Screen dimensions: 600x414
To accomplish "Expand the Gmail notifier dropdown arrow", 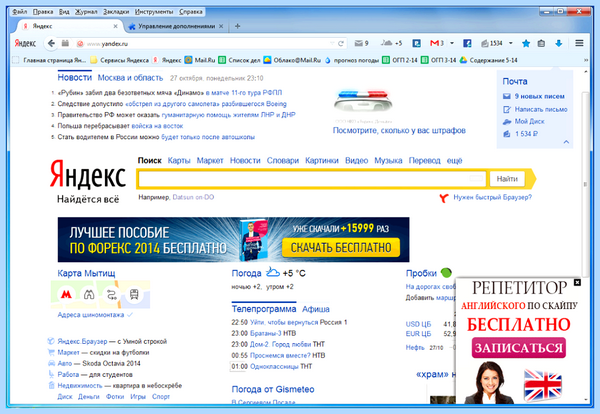I will coord(452,43).
